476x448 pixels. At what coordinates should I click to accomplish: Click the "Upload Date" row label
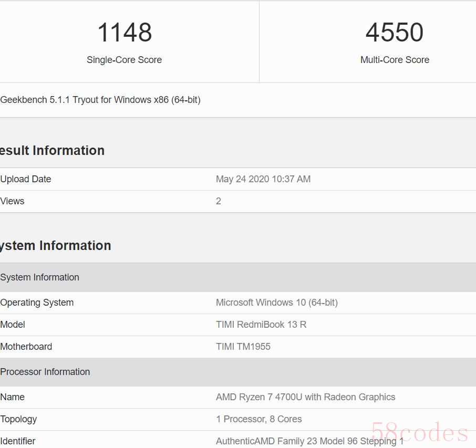point(26,179)
